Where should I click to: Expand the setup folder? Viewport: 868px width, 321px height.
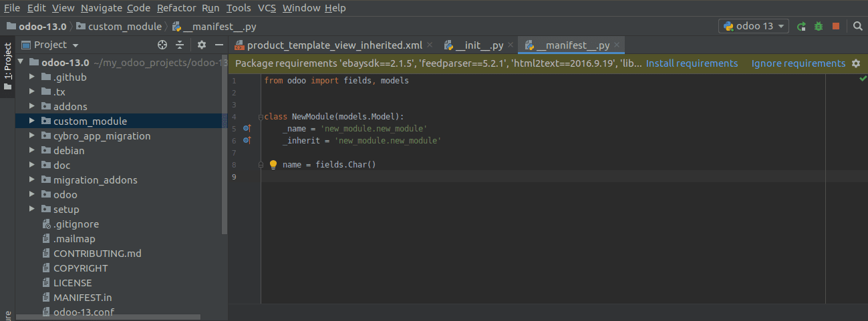click(33, 209)
